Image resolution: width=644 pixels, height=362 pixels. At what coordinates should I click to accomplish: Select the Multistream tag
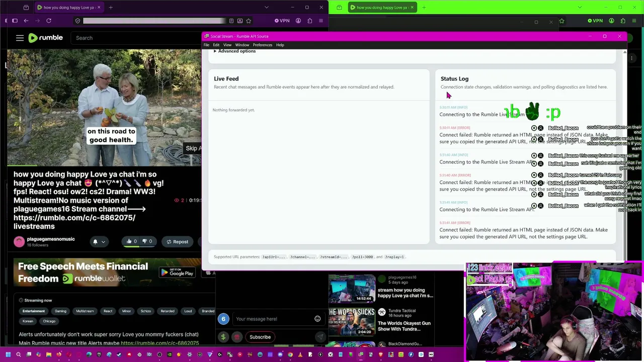[85, 311]
